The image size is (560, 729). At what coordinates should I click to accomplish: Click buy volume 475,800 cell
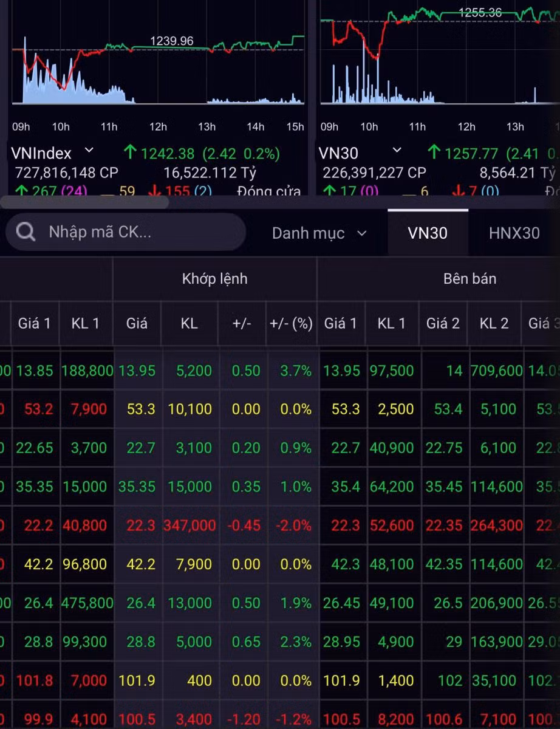point(87,603)
